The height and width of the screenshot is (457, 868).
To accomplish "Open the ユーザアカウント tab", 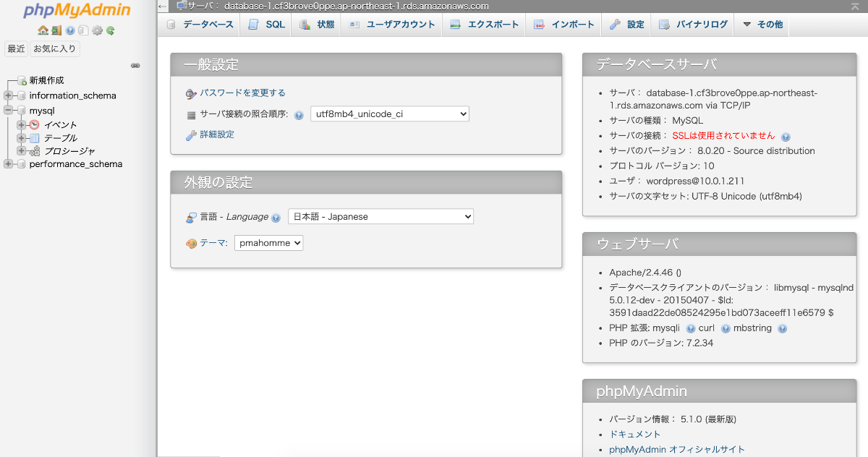I will pos(391,25).
